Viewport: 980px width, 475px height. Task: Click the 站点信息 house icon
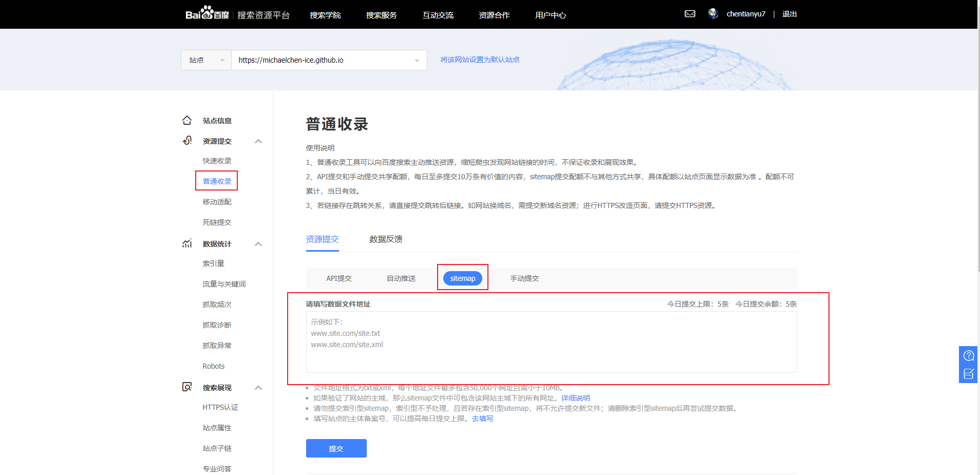[187, 120]
